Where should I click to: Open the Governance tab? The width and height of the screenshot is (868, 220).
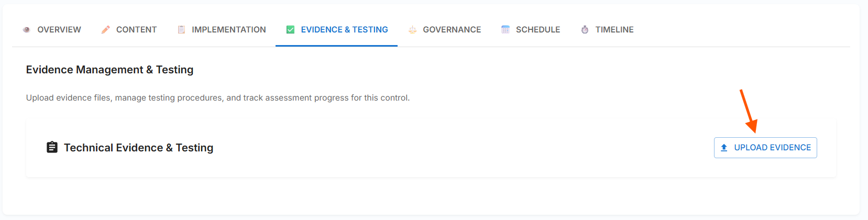tap(452, 30)
